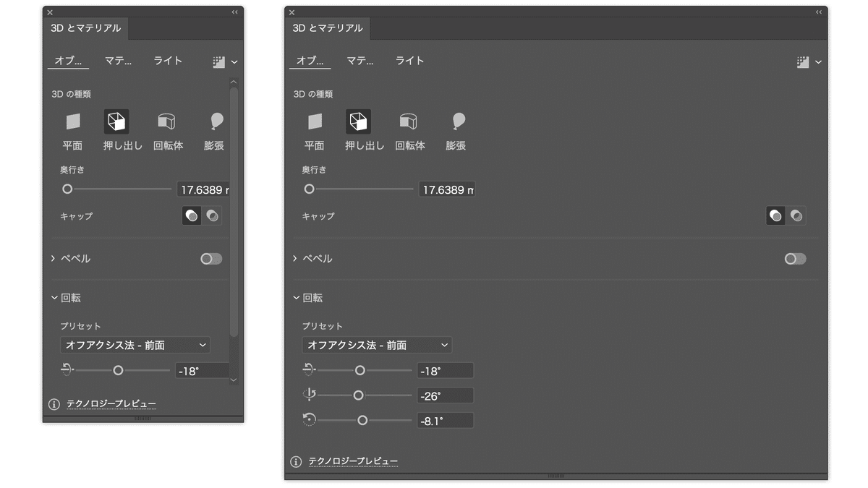
Task: Close the right 3D panel
Action: click(x=292, y=12)
